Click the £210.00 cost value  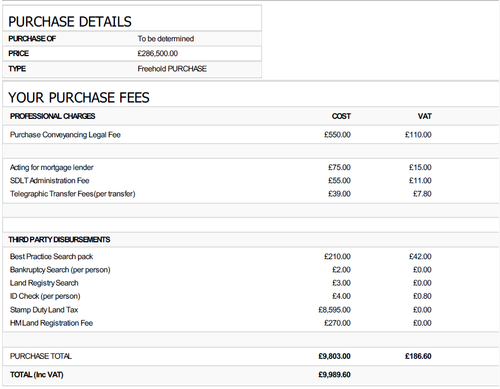click(337, 257)
